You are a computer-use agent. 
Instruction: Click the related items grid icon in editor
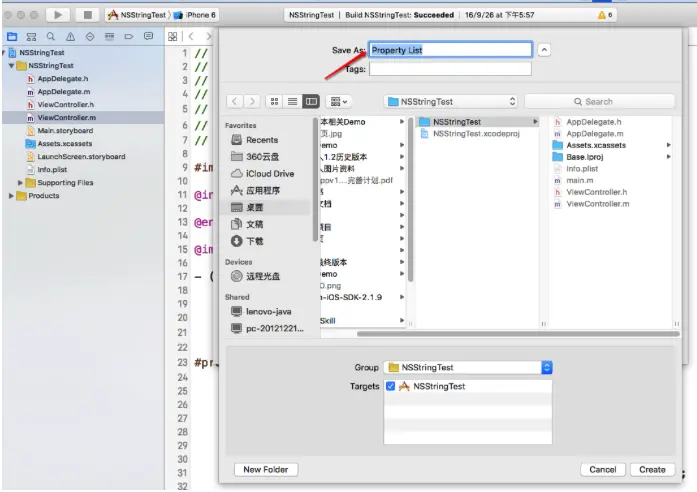(172, 36)
